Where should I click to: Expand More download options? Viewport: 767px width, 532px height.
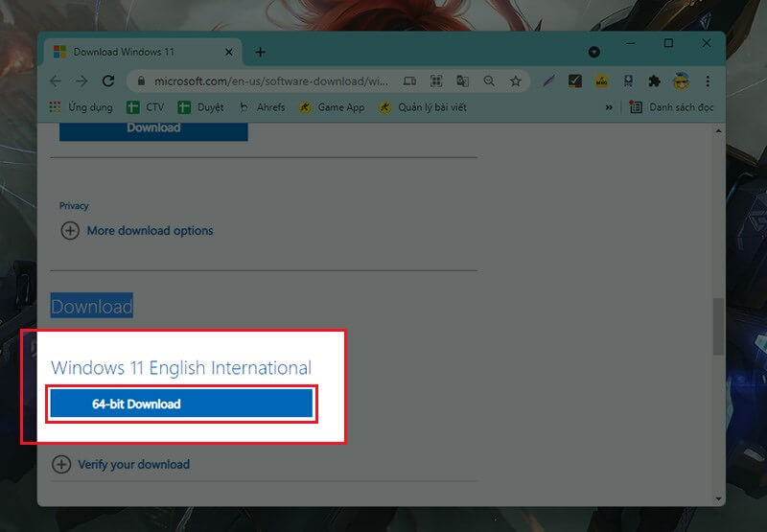(x=137, y=231)
